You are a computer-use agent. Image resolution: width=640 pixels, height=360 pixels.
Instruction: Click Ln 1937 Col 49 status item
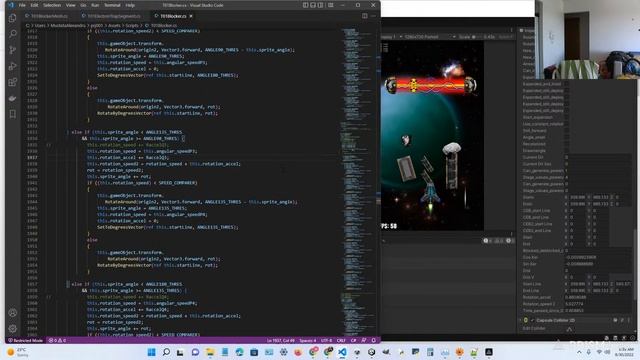tap(281, 340)
